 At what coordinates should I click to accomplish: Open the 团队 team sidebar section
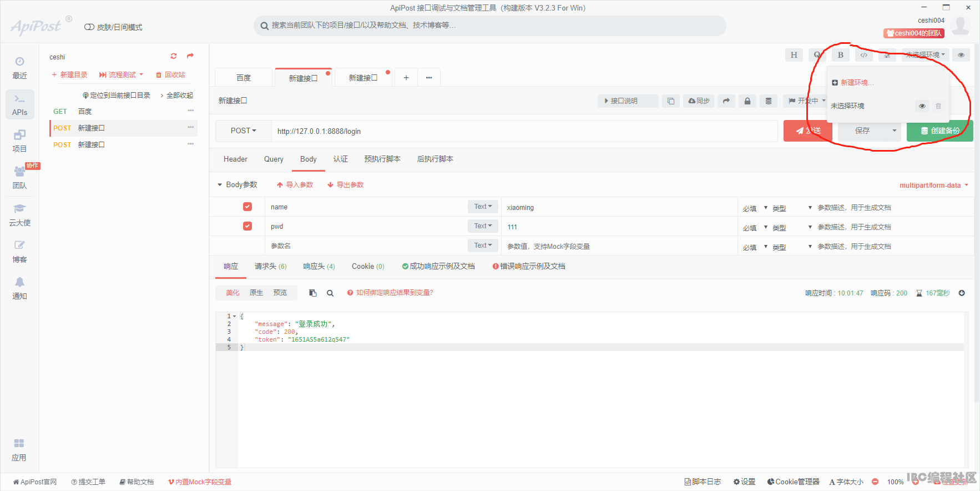(19, 178)
